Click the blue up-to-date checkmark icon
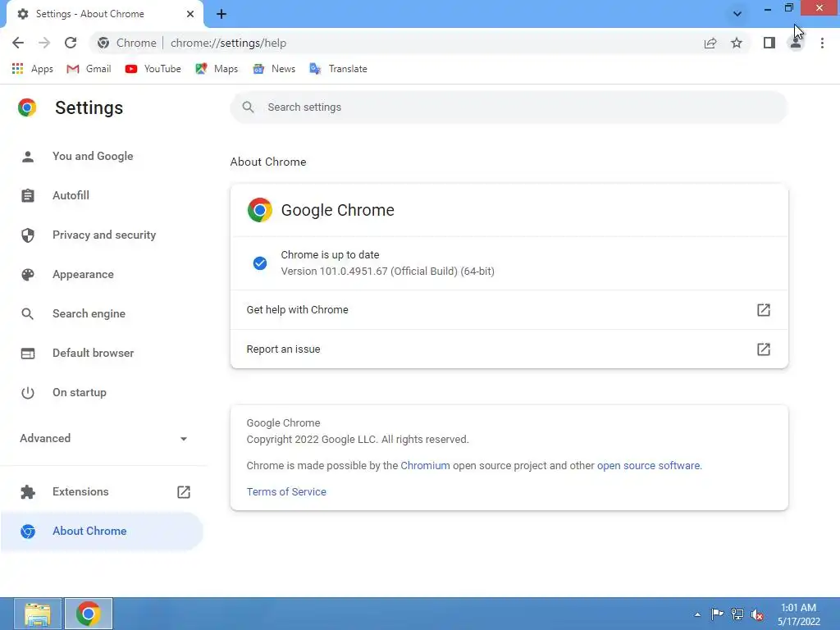The image size is (840, 630). click(x=260, y=263)
